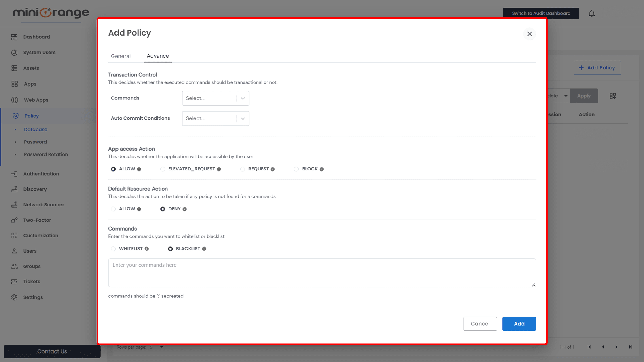Click the Tickets sidebar icon
The image size is (644, 362).
(x=14, y=282)
